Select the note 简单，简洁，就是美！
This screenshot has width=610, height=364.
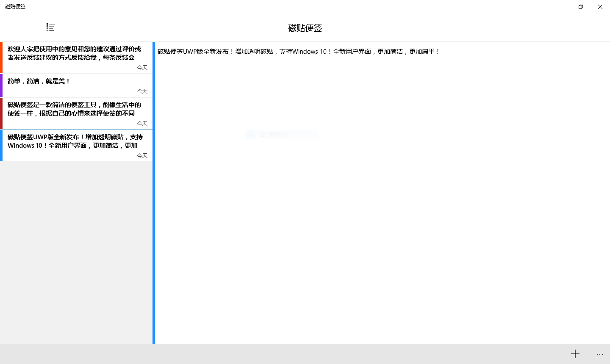[x=76, y=85]
